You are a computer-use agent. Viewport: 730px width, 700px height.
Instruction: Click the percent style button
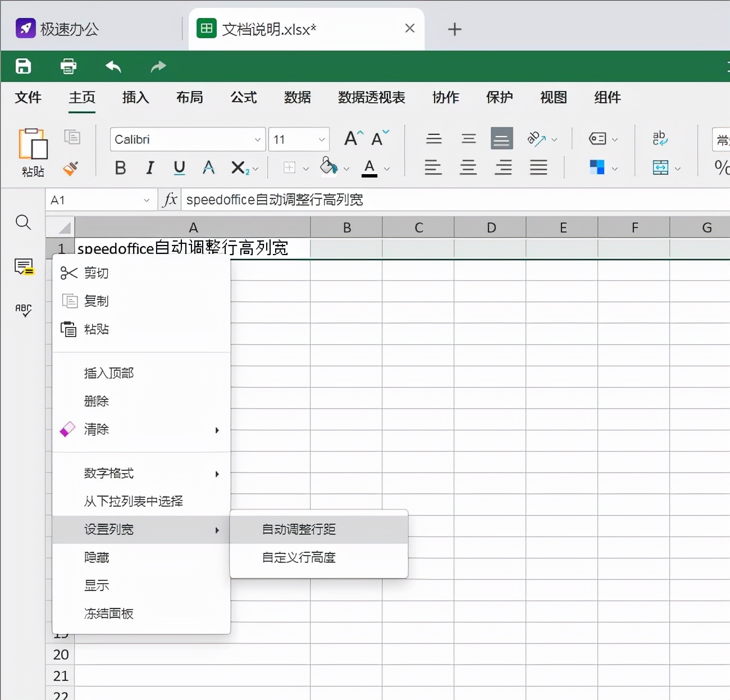[x=722, y=167]
